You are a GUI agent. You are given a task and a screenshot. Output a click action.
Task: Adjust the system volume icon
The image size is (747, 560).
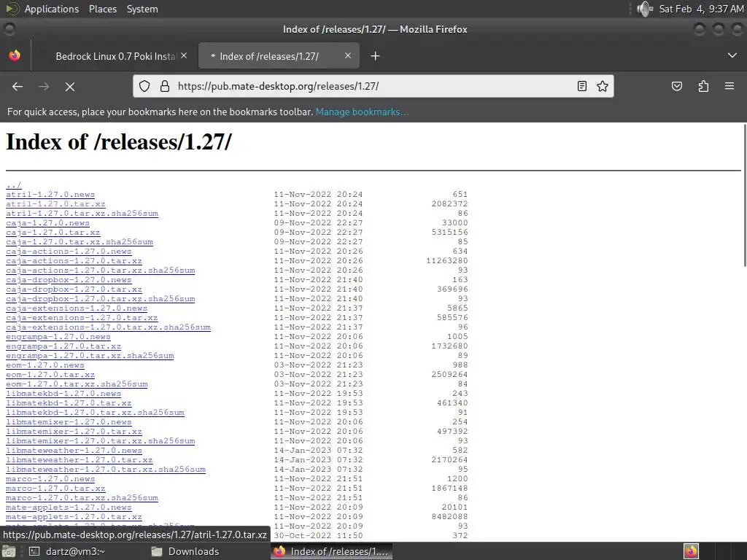click(645, 9)
